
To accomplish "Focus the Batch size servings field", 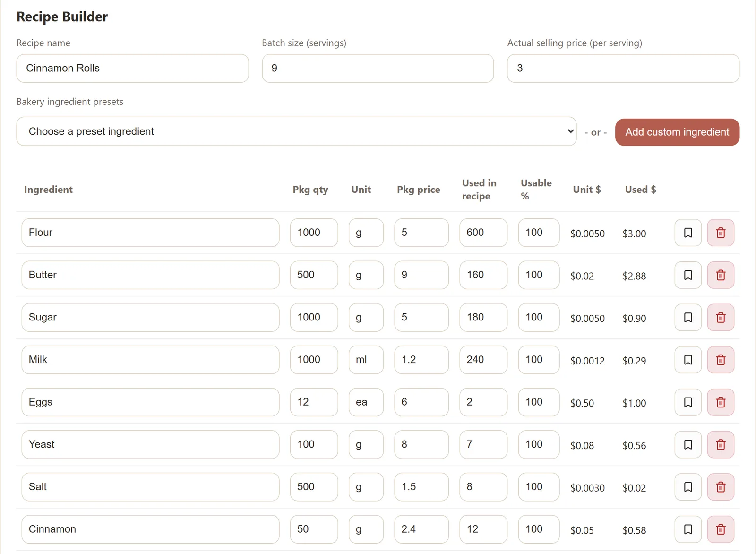I will click(x=378, y=69).
